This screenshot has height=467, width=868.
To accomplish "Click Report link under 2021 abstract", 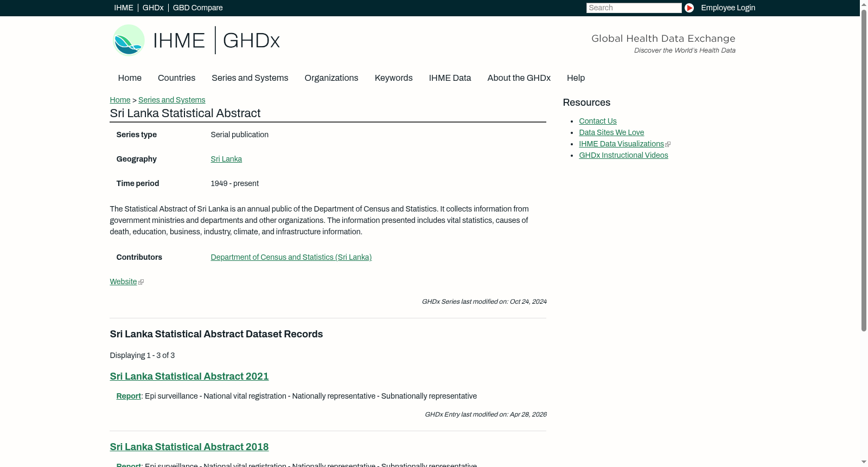I will [x=129, y=396].
